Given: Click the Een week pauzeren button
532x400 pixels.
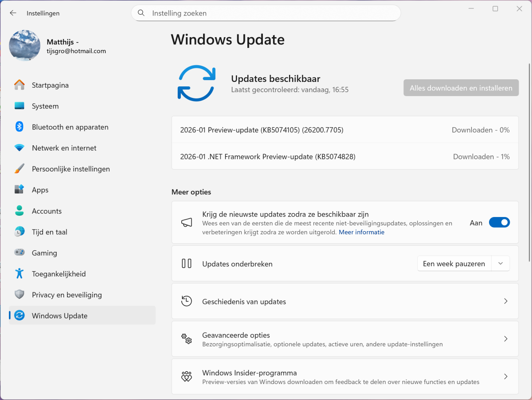Looking at the screenshot, I should pos(454,264).
